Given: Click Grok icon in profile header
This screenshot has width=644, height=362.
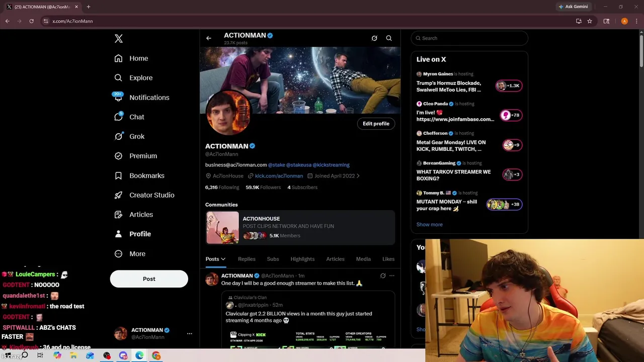Looking at the screenshot, I should tap(374, 38).
